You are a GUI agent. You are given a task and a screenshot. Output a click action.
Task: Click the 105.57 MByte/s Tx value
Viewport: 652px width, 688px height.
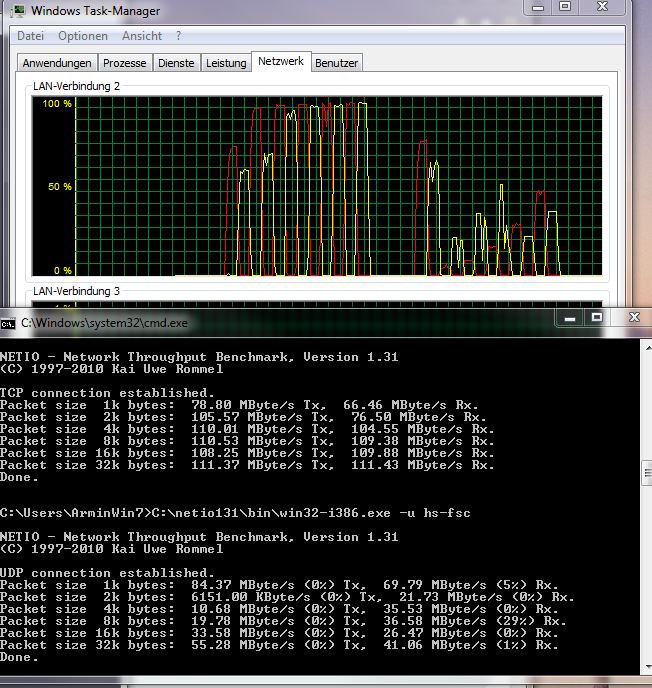[262, 417]
